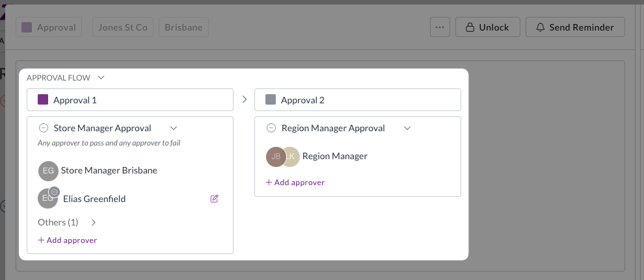Image resolution: width=644 pixels, height=280 pixels.
Task: Select the Approval 2 stage header
Action: [358, 100]
